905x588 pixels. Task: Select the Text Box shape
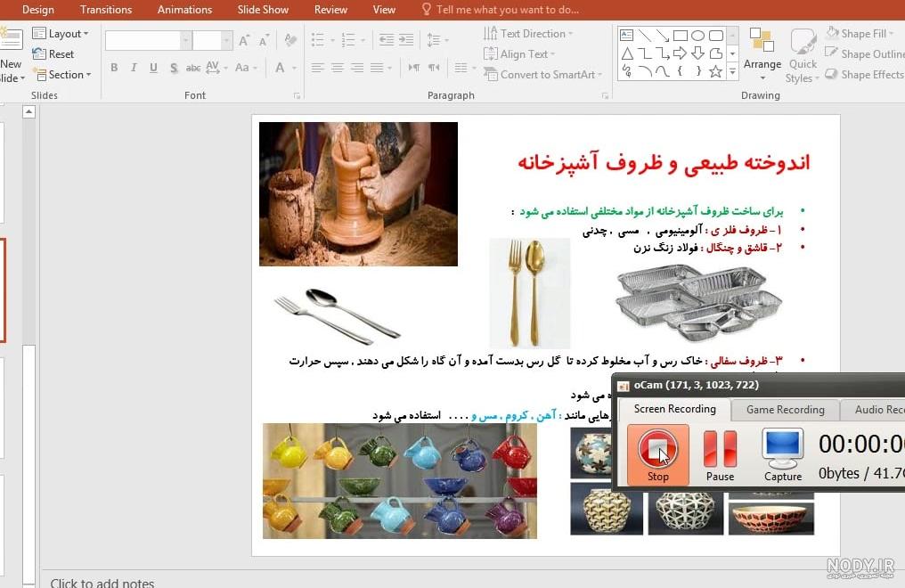[626, 36]
